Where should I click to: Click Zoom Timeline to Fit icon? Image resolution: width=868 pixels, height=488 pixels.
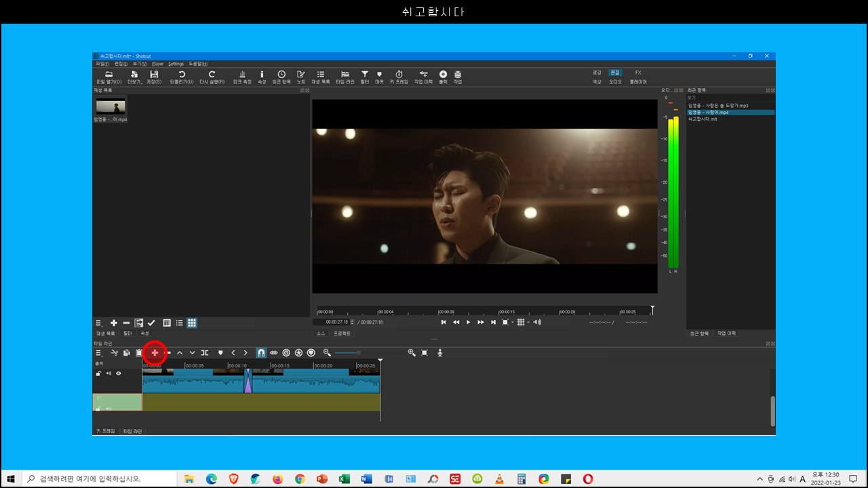pyautogui.click(x=425, y=352)
